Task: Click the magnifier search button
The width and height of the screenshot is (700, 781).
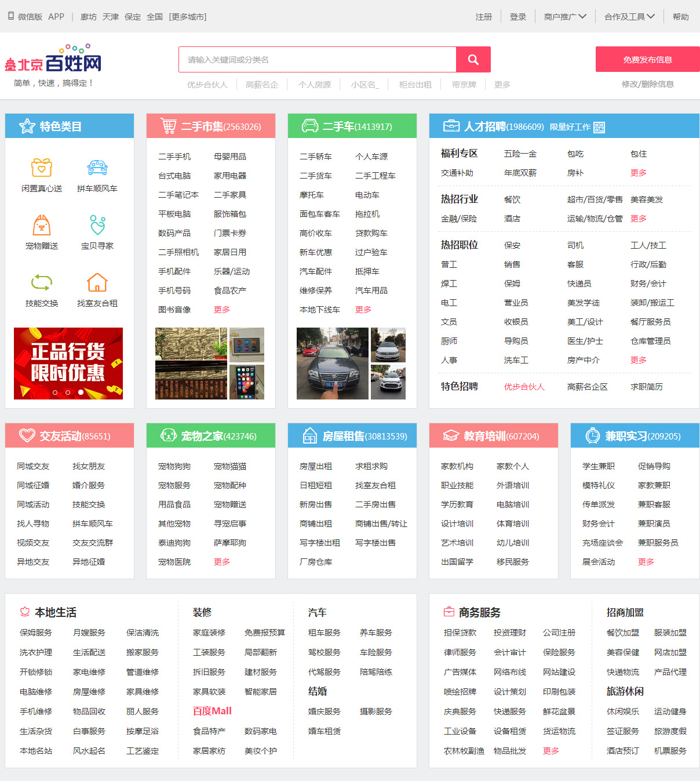Action: (x=473, y=60)
